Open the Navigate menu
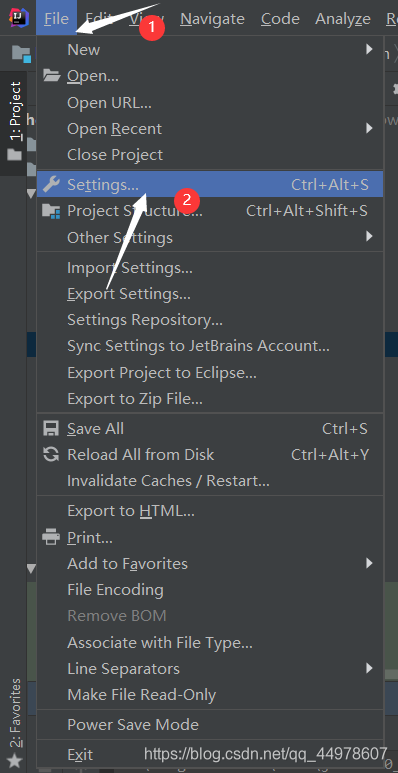This screenshot has width=398, height=773. coord(212,19)
